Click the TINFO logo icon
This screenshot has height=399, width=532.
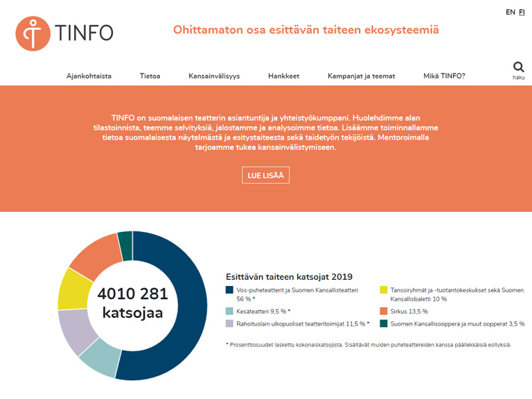click(33, 33)
